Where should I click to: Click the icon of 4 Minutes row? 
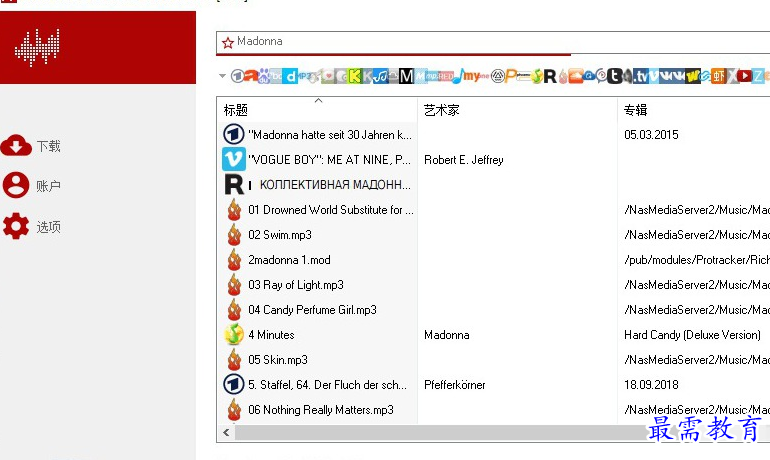(234, 334)
